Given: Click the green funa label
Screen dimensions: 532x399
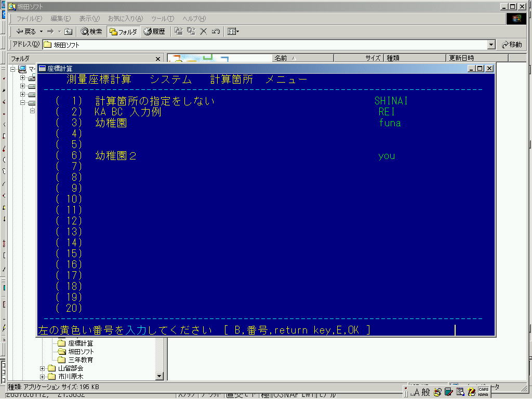Looking at the screenshot, I should pyautogui.click(x=390, y=123).
